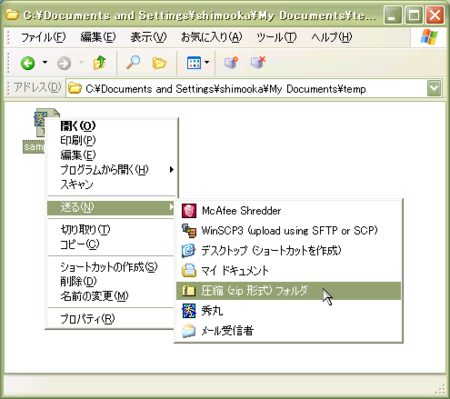
Task: Minimize the Explorer window
Action: pyautogui.click(x=392, y=15)
